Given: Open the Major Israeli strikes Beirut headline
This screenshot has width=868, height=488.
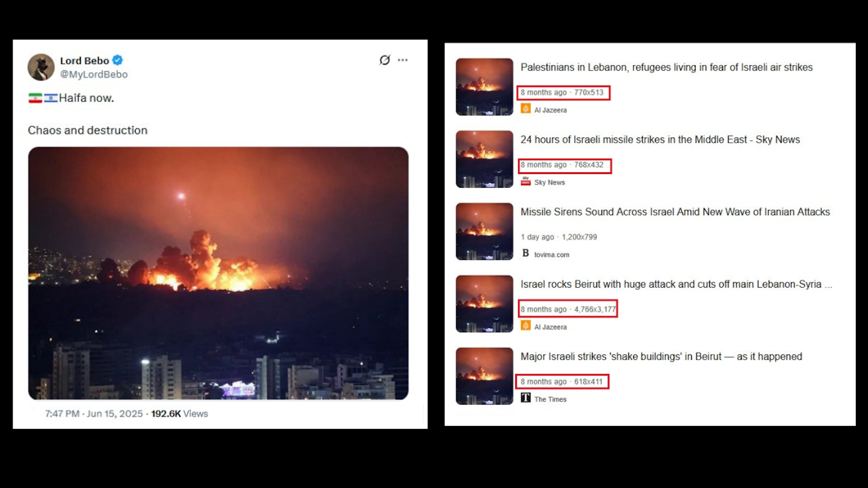Looking at the screenshot, I should pyautogui.click(x=661, y=357).
